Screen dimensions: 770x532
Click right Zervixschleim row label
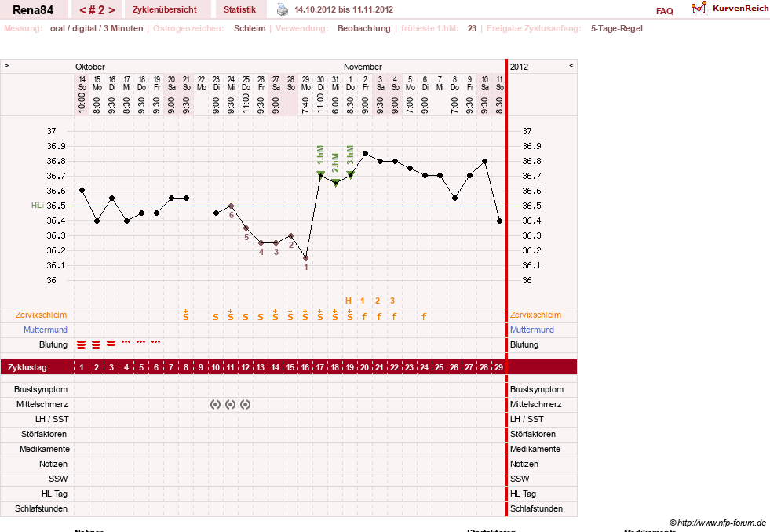535,315
